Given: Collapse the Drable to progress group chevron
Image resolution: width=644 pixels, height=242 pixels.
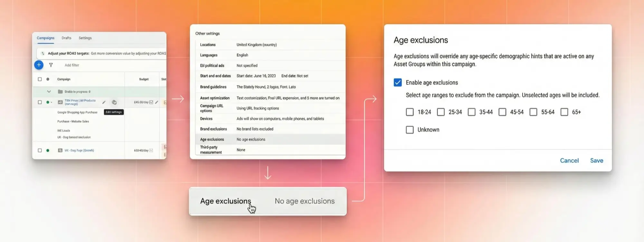Looking at the screenshot, I should point(49,92).
